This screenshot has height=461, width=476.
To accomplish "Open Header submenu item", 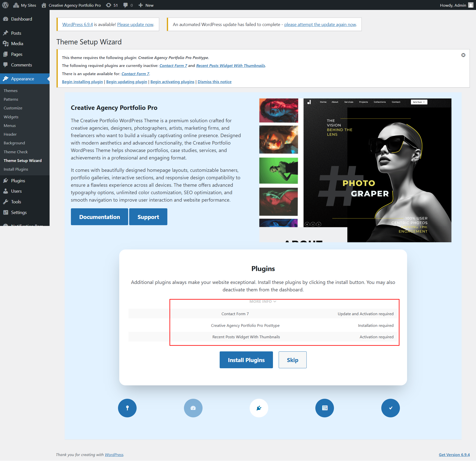I will click(x=10, y=134).
